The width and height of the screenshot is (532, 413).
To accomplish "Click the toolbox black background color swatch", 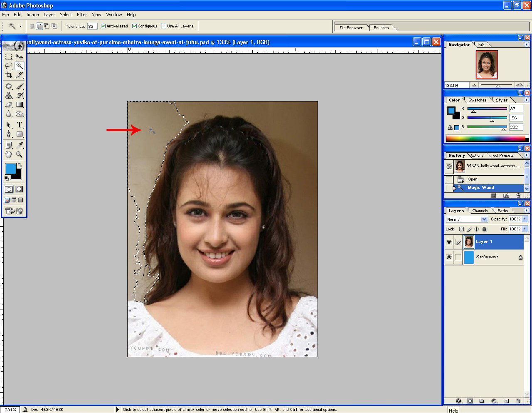I will point(18,176).
